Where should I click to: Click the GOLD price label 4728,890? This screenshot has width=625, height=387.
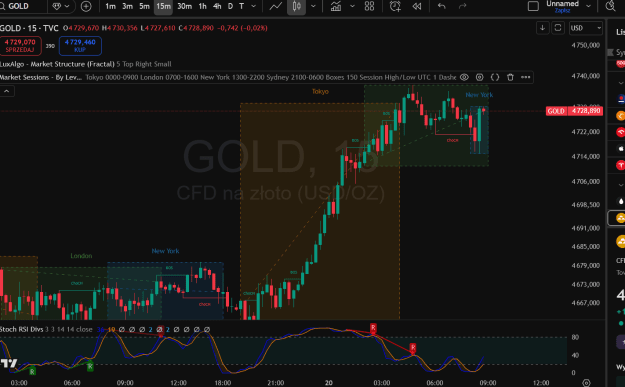574,111
